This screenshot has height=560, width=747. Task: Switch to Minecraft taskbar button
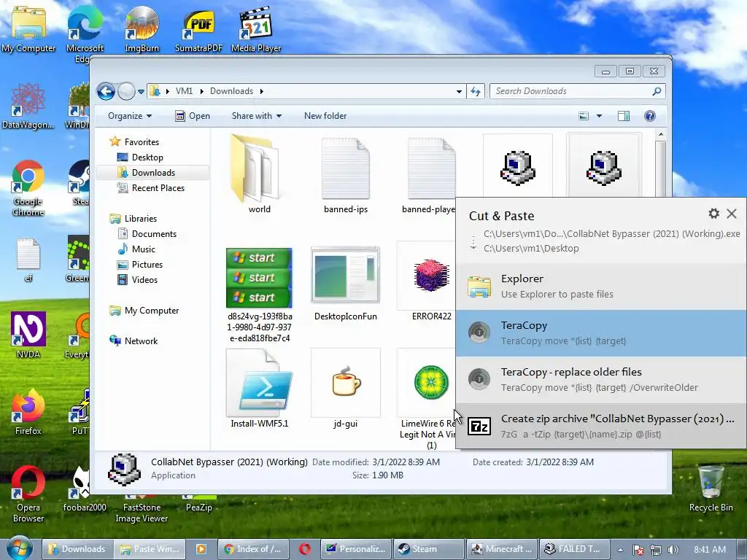(502, 548)
